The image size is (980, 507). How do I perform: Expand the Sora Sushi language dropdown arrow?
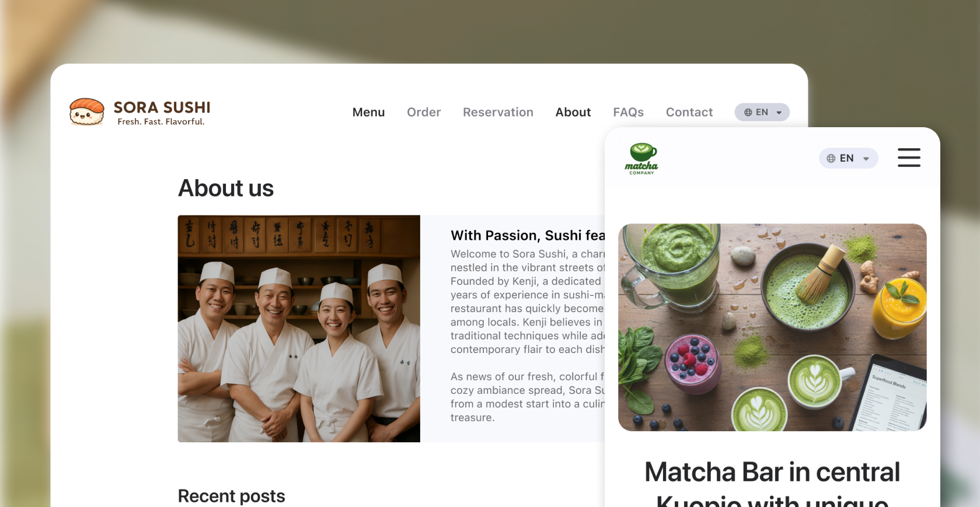(779, 113)
